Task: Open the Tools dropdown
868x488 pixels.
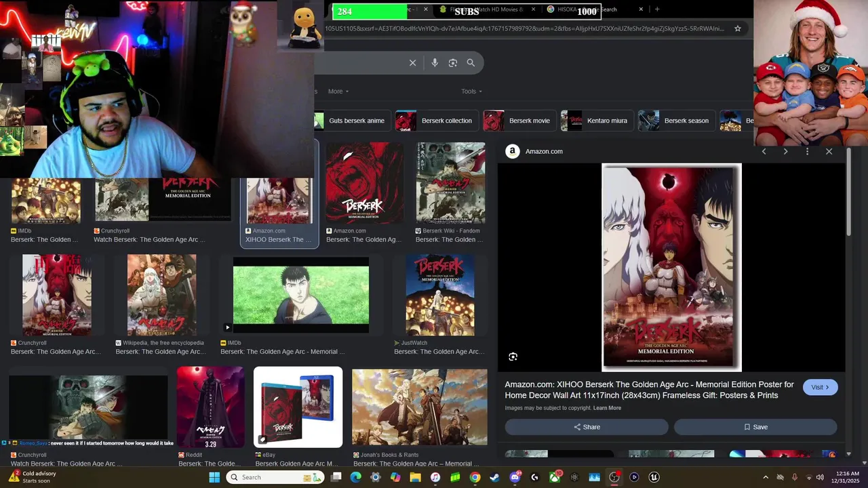Action: tap(471, 91)
